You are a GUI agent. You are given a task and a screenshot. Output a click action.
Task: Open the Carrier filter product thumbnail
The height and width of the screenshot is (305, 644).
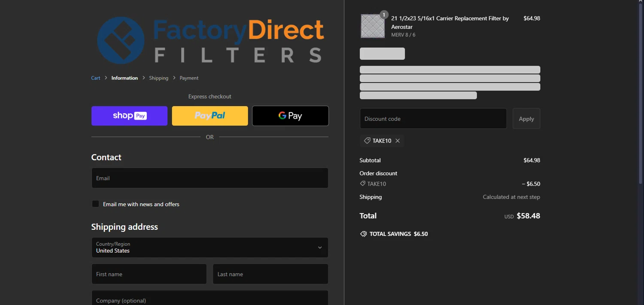pyautogui.click(x=373, y=26)
